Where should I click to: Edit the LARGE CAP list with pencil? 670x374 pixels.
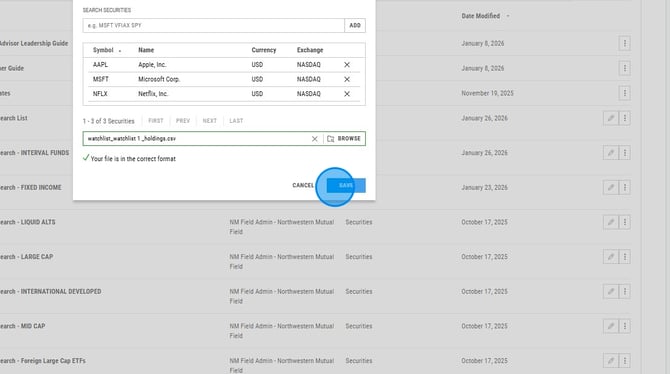tap(611, 256)
